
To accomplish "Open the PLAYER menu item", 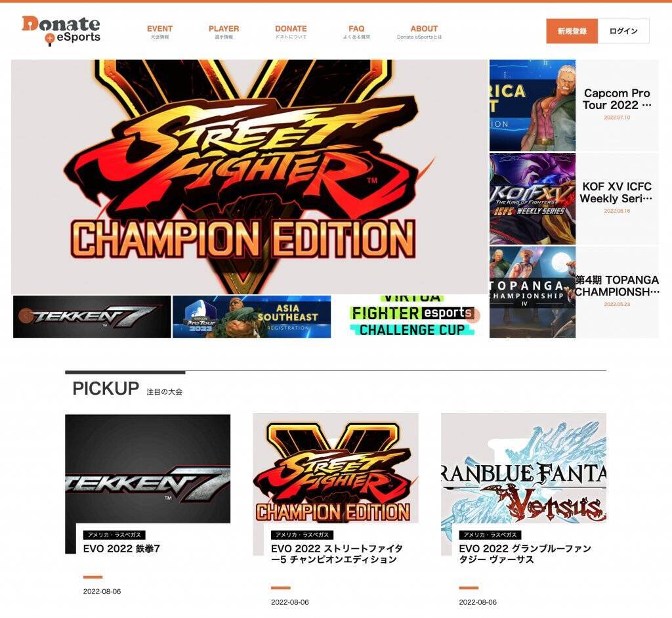I will (224, 32).
